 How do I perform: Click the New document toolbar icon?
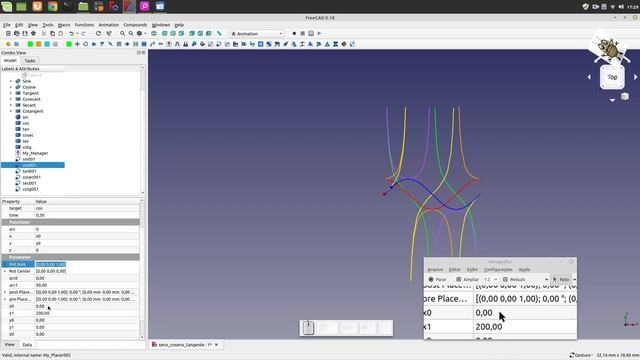pos(8,33)
